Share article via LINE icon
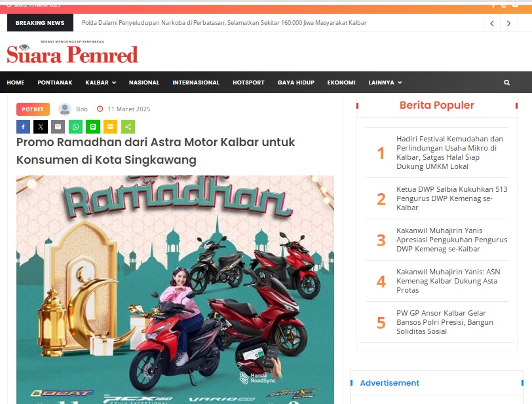The height and width of the screenshot is (404, 532). 93,126
